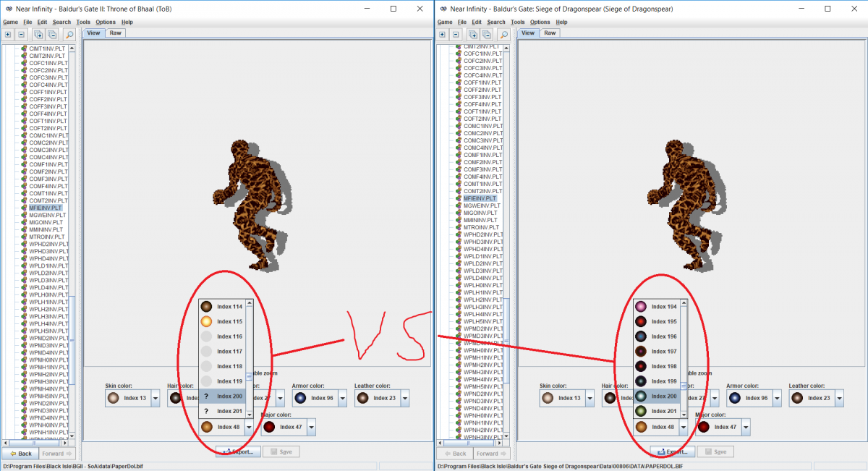The image size is (868, 471).
Task: Choose Index 194 in Dragonspear color list
Action: click(x=656, y=307)
